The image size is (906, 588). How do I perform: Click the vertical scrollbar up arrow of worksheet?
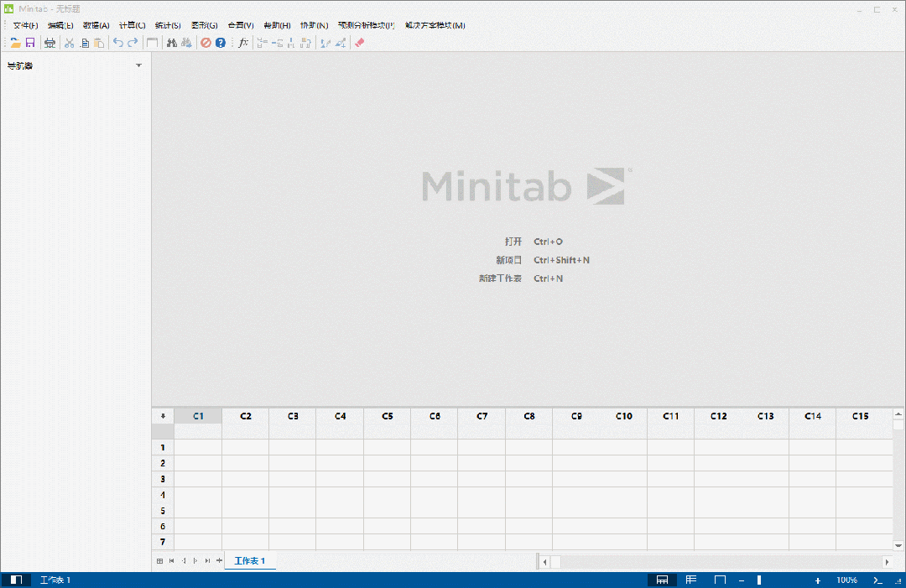click(x=898, y=414)
